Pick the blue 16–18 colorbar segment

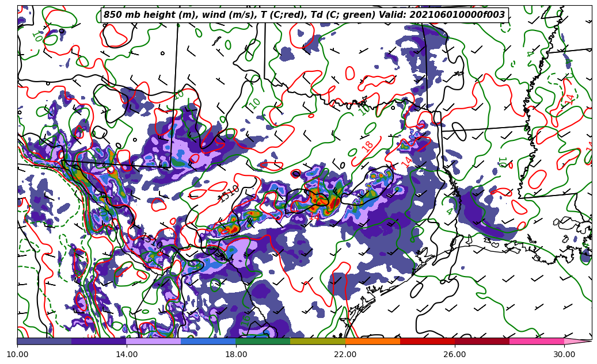tap(208, 341)
